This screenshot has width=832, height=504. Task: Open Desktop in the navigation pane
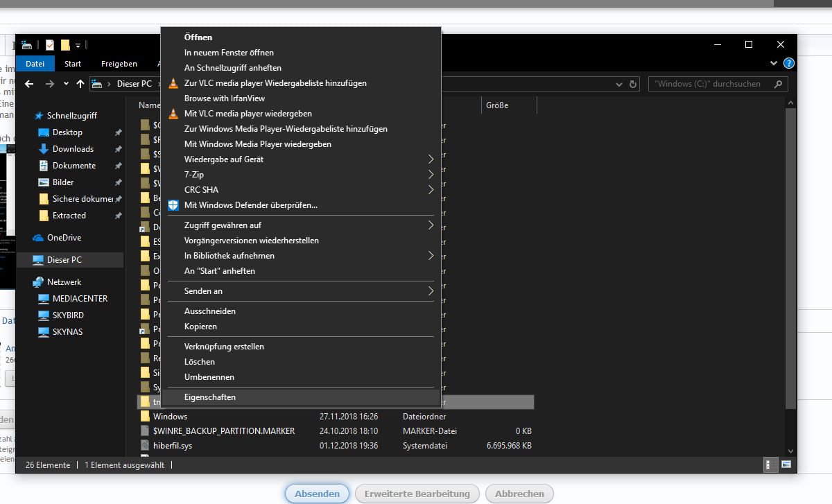click(67, 132)
